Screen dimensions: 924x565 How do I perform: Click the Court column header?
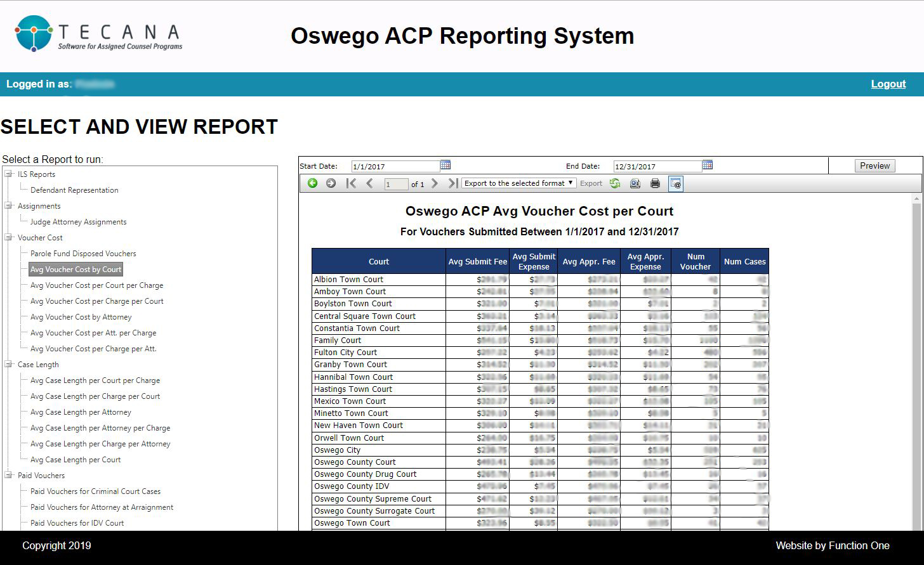point(379,261)
